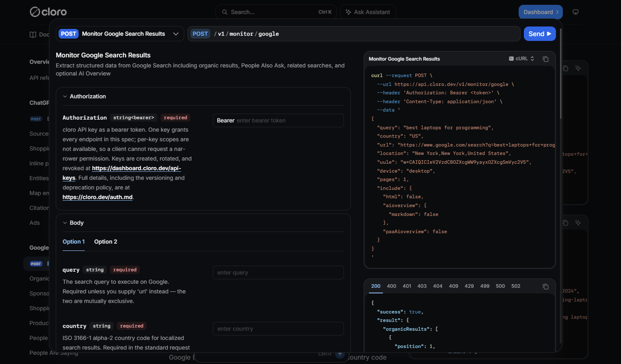
Task: Show the 404 response tab
Action: click(x=438, y=286)
